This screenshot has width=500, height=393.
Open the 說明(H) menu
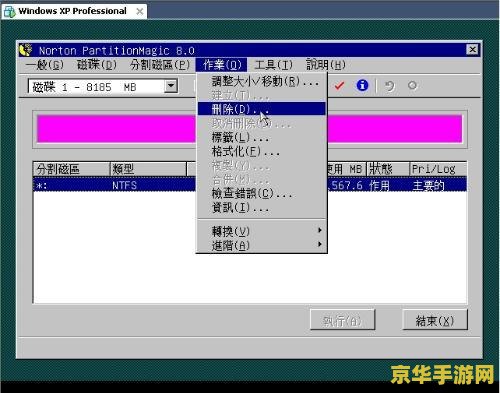point(326,65)
